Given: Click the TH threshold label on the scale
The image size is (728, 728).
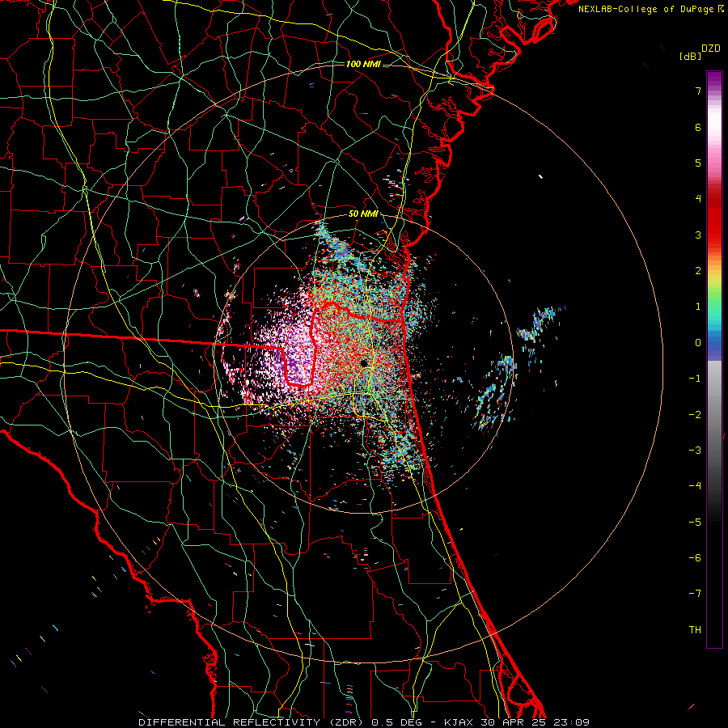Looking at the screenshot, I should pyautogui.click(x=695, y=630).
